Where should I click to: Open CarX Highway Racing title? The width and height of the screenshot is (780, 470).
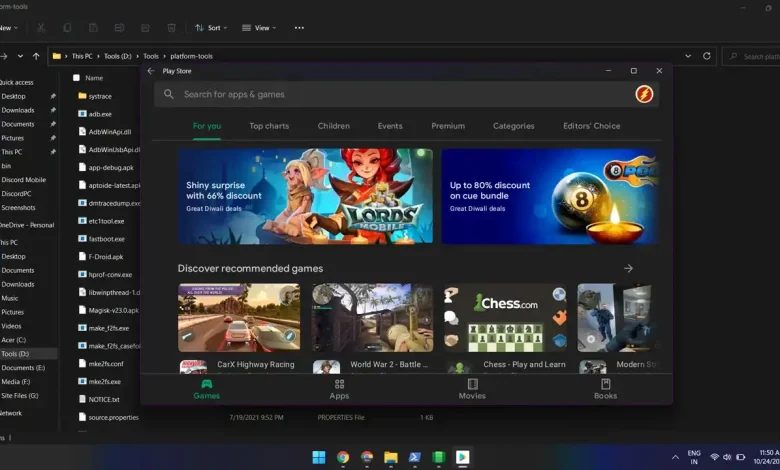[x=256, y=365]
